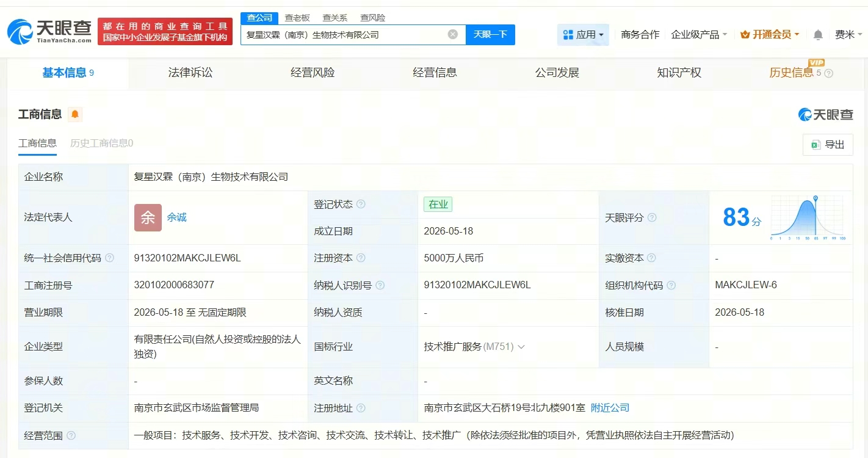Viewport: 868px width, 458px height.
Task: Open the 基本信息 tab
Action: 68,73
